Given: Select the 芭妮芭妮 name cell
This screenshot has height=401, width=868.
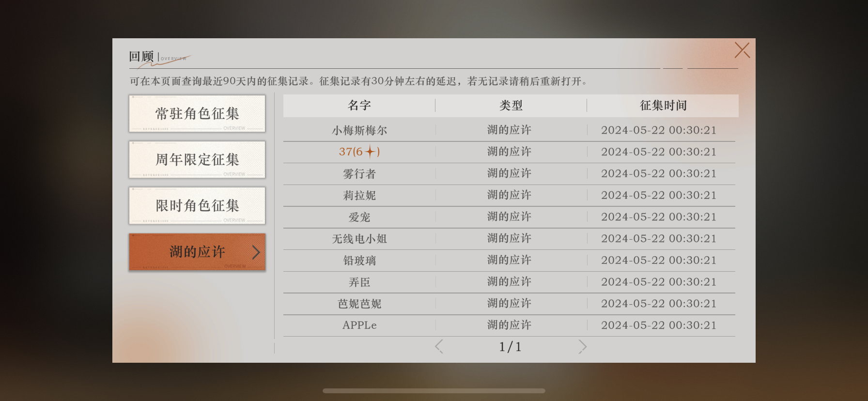Looking at the screenshot, I should click(359, 304).
